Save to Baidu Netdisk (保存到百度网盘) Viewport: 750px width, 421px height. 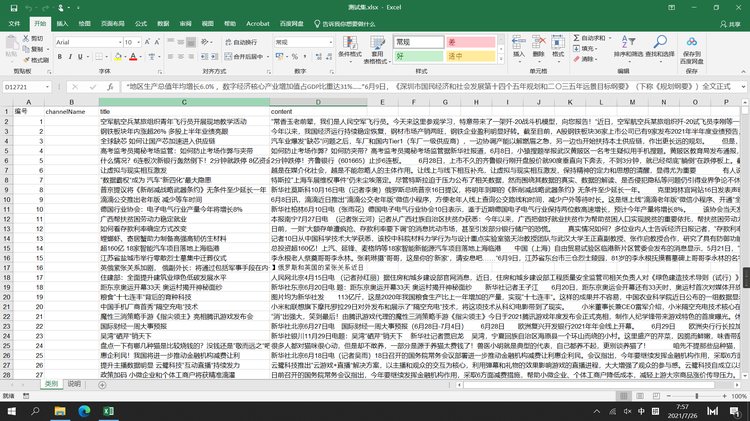click(x=692, y=50)
